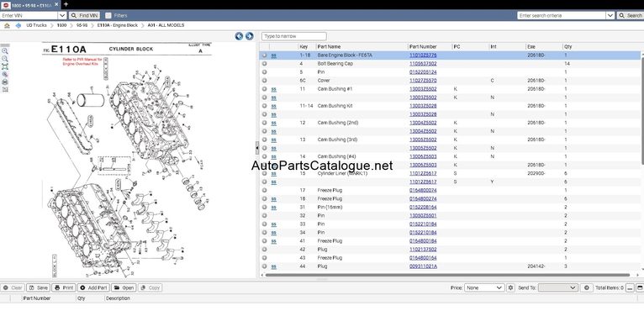The height and width of the screenshot is (332, 644).
Task: Open part number 009311021A link
Action: [x=423, y=266]
